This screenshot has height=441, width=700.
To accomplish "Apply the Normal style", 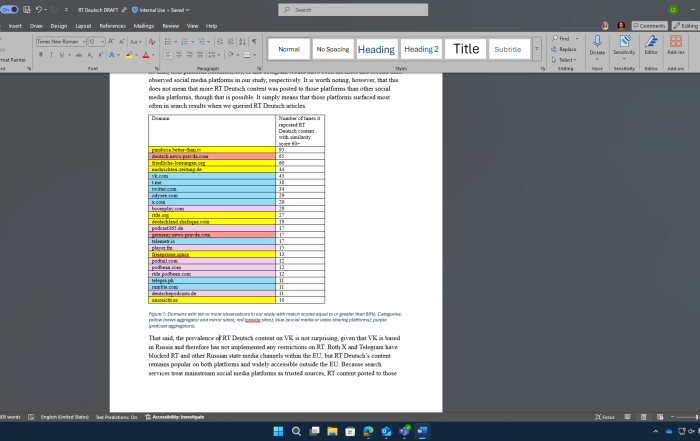I will click(289, 49).
